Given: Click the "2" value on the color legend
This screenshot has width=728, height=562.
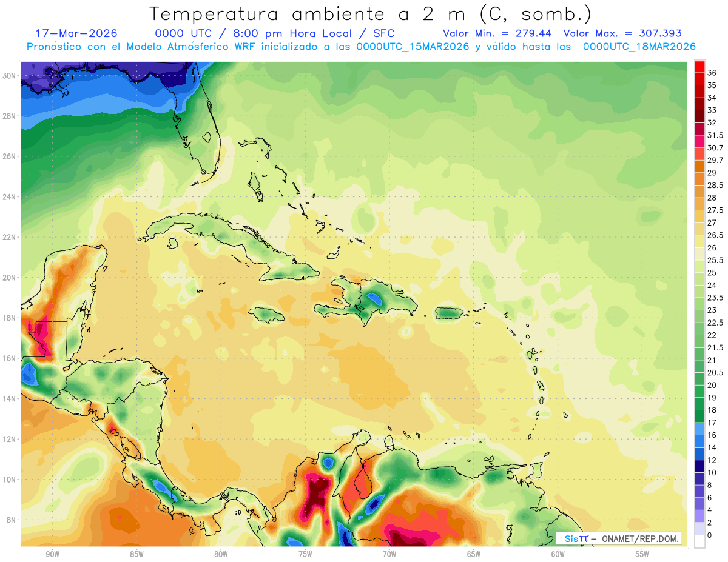Looking at the screenshot, I should 710,523.
